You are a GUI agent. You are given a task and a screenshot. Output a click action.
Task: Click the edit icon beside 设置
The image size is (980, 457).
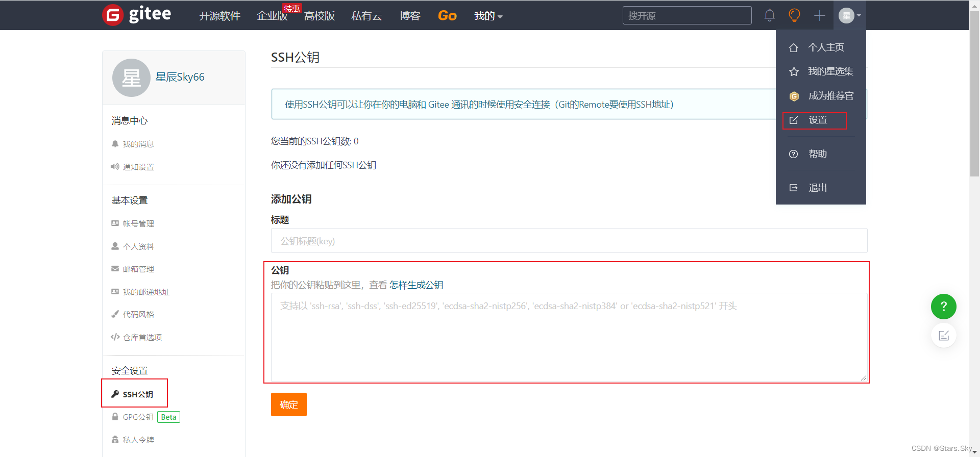tap(793, 120)
